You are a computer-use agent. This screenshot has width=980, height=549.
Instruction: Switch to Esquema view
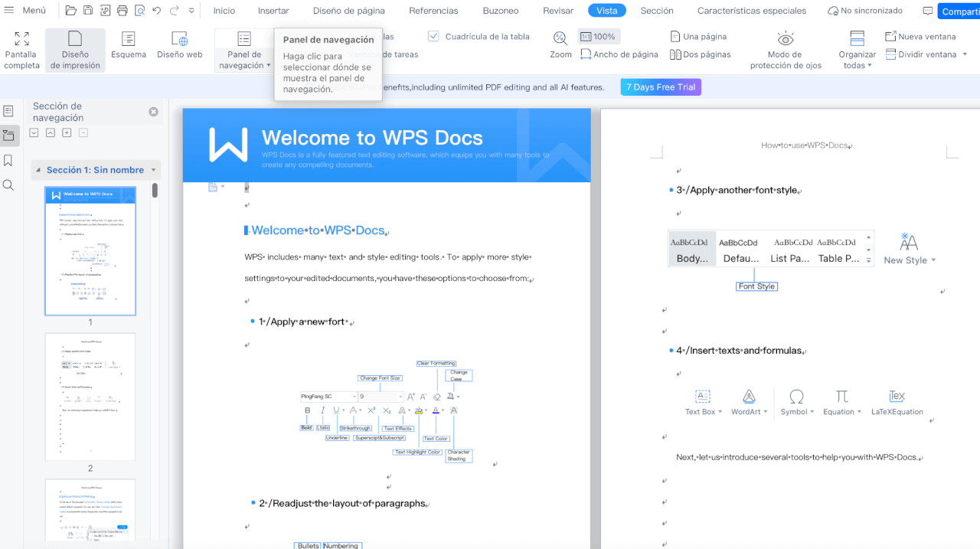pos(129,44)
